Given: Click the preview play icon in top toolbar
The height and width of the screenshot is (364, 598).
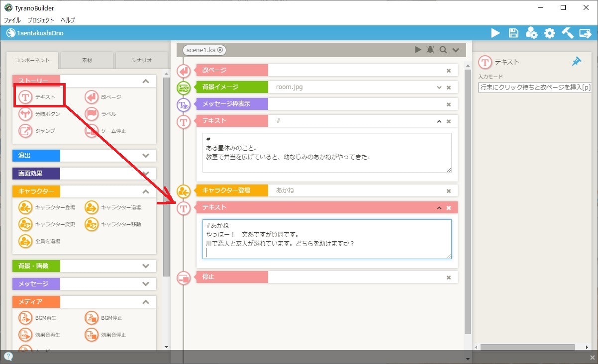Looking at the screenshot, I should 496,33.
